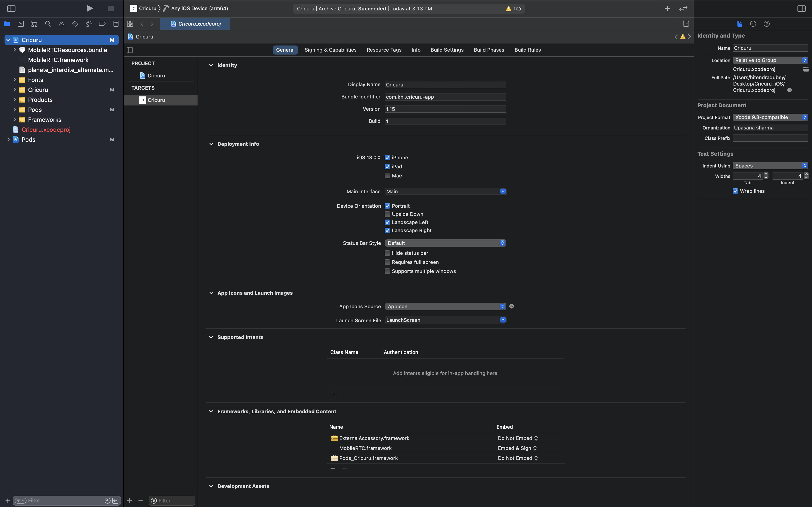Switch to the Build Settings tab
Image resolution: width=812 pixels, height=507 pixels.
(x=447, y=50)
